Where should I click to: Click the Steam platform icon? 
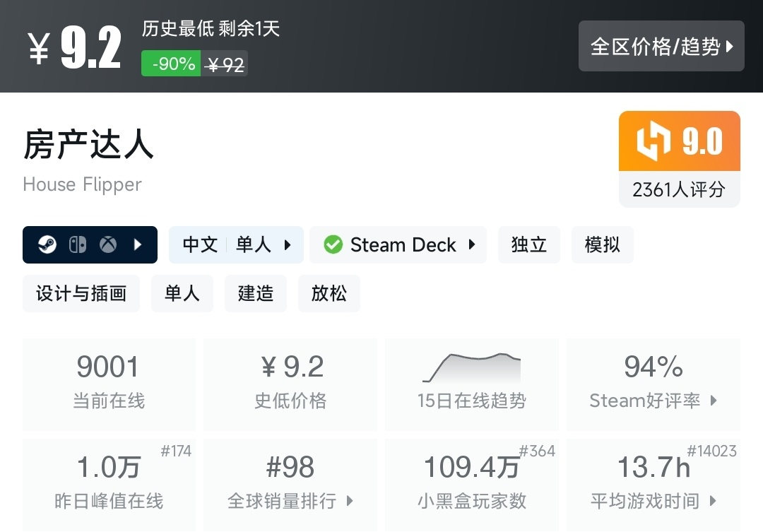click(47, 244)
